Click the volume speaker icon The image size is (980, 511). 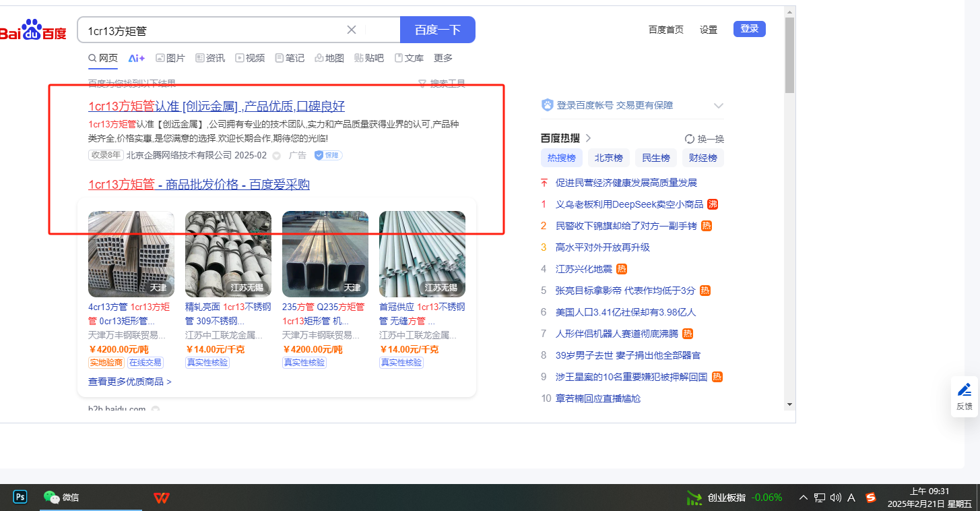836,498
